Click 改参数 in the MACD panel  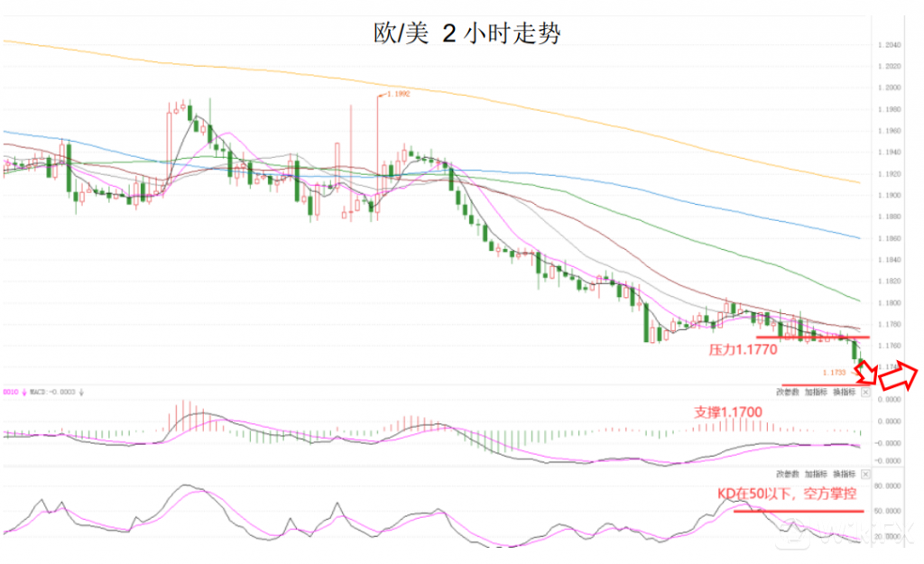[x=788, y=393]
